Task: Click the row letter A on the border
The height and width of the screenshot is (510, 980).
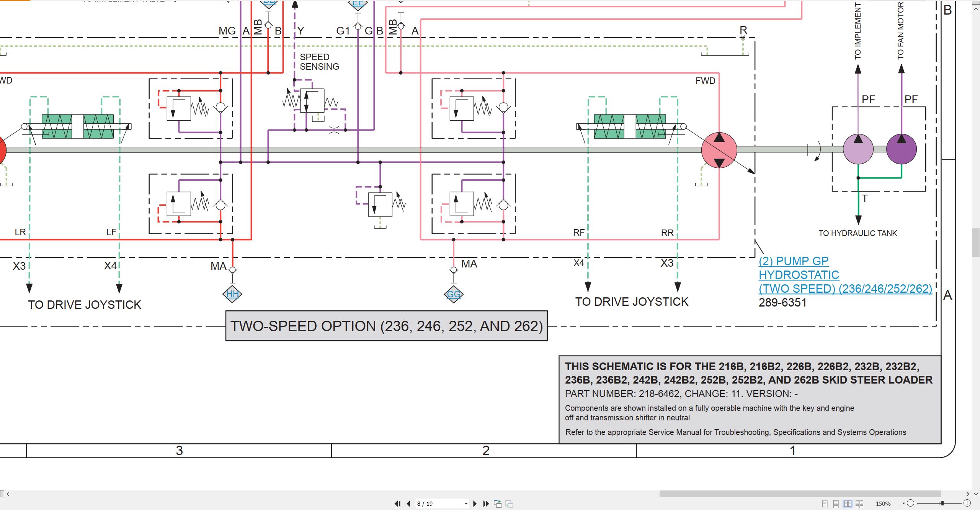Action: tap(947, 295)
